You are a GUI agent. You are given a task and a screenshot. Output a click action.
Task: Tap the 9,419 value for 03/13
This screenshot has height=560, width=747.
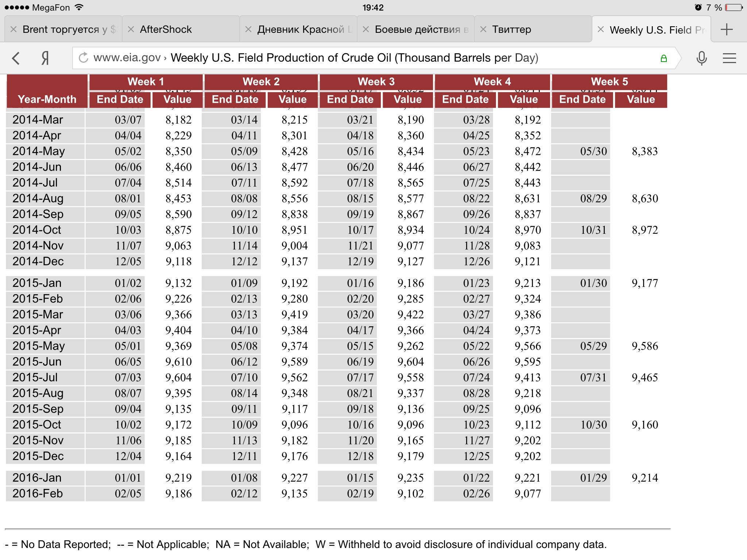pyautogui.click(x=294, y=315)
